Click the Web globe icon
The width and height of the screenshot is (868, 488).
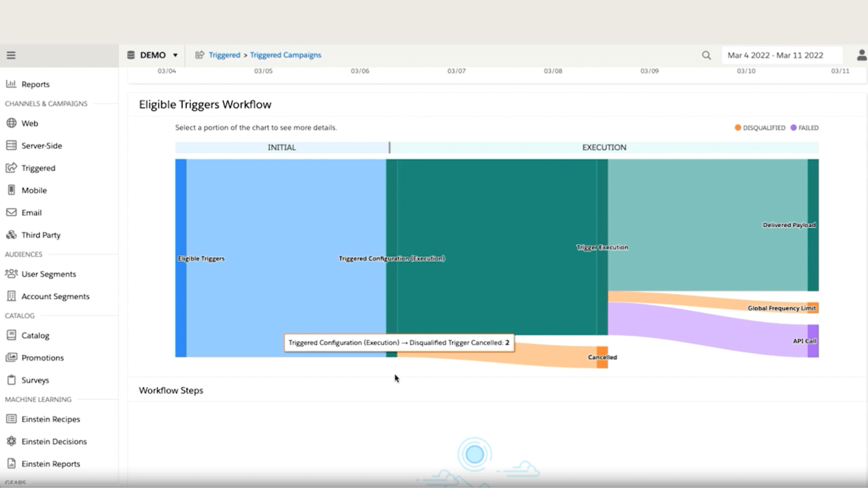coord(11,123)
